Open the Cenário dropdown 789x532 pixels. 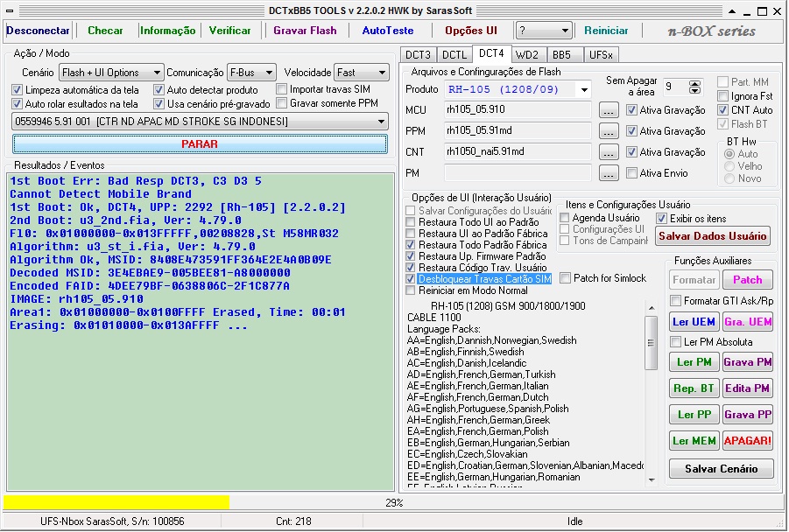(111, 73)
